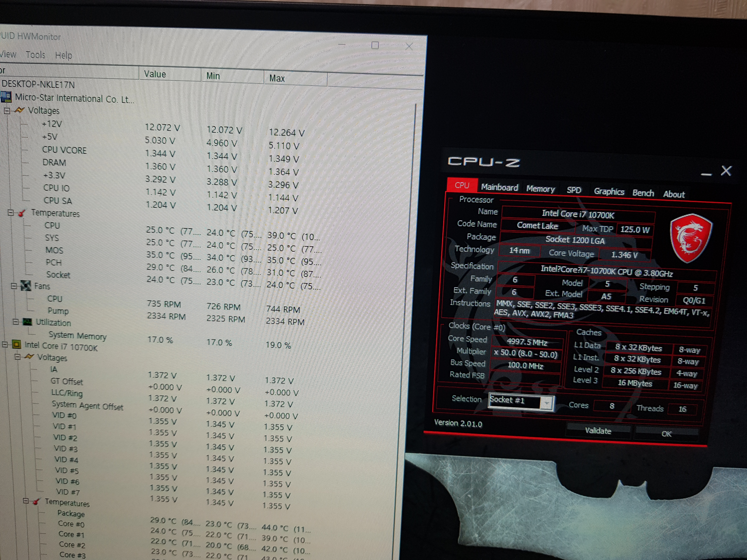Collapse the motherboard Temperatures tree node
747x560 pixels.
[x=11, y=213]
